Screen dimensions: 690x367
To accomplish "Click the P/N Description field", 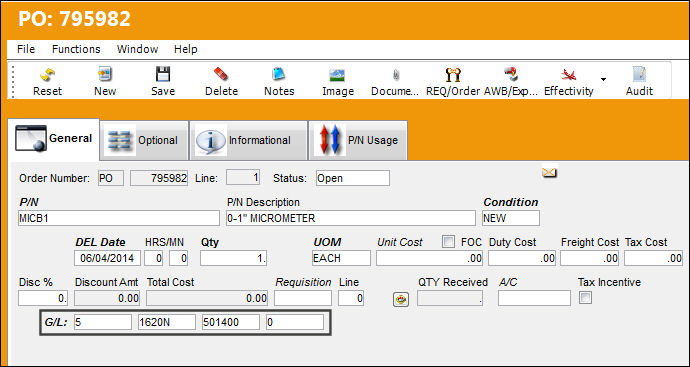I will coord(351,218).
